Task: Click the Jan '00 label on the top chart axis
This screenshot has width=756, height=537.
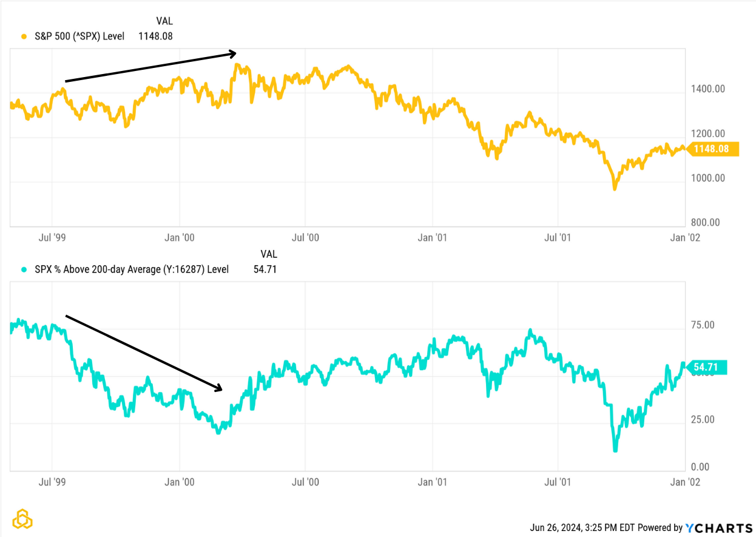Action: 180,238
